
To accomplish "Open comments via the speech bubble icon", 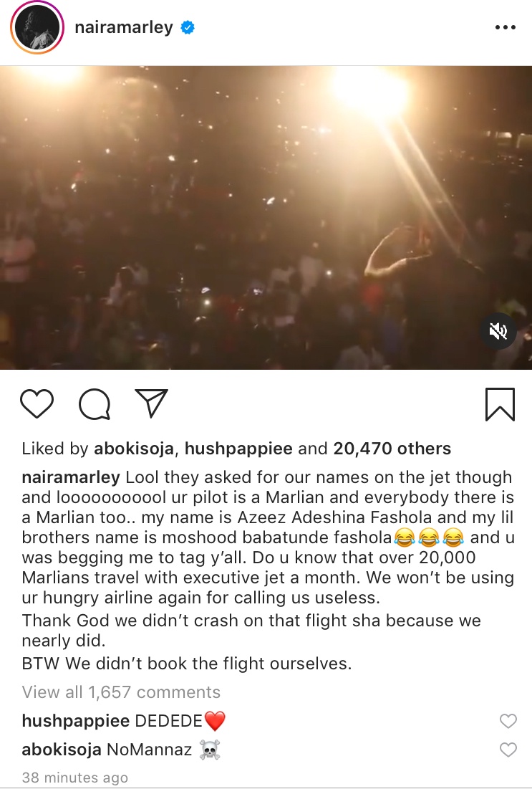I will click(95, 404).
